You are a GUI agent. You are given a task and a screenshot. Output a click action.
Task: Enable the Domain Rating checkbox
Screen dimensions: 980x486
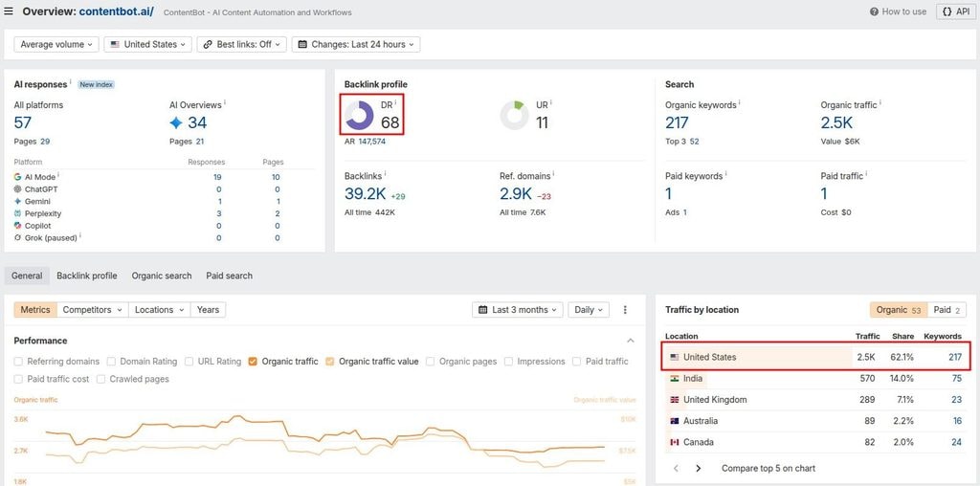coord(111,361)
